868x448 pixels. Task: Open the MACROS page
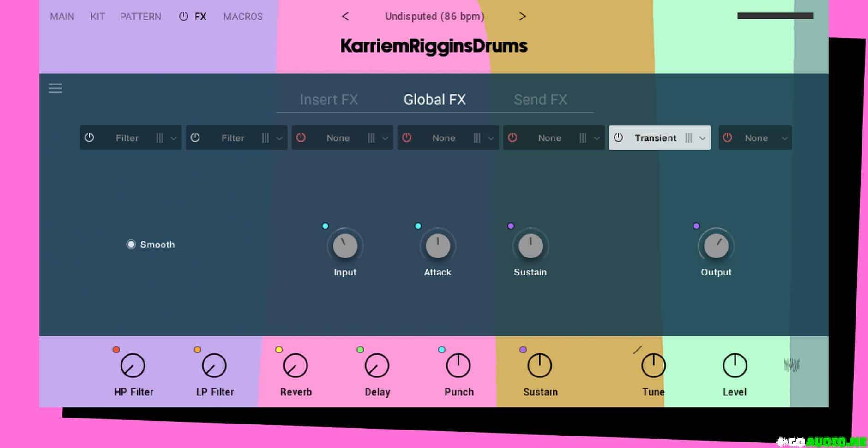[243, 17]
